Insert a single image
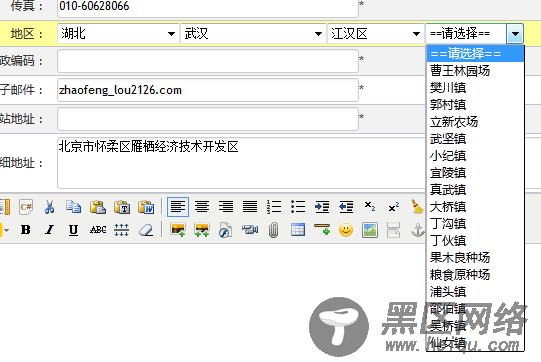 178,230
